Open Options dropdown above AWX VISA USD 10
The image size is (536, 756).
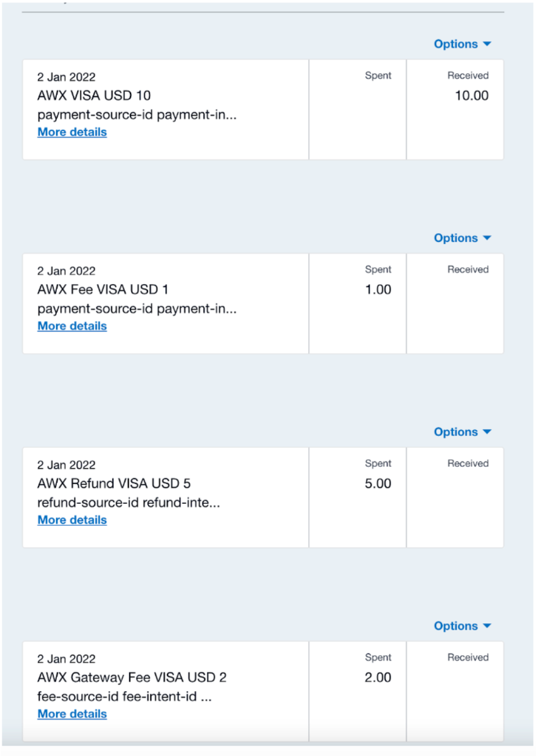[462, 44]
